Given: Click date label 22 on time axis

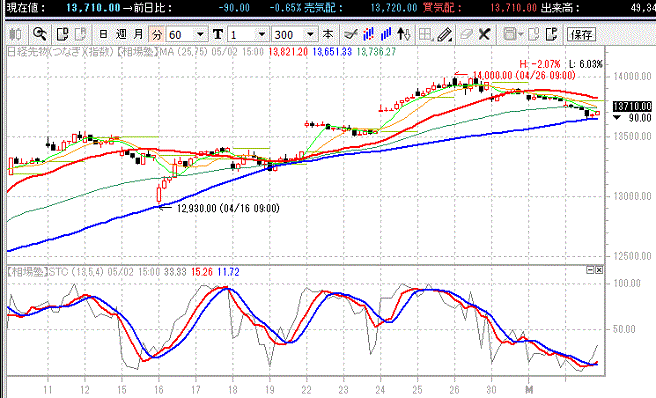Looking at the screenshot, I should (307, 390).
